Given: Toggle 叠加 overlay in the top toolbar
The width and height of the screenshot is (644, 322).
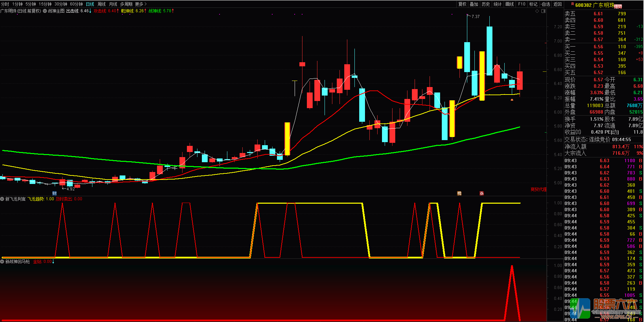Looking at the screenshot, I should coord(474,4).
